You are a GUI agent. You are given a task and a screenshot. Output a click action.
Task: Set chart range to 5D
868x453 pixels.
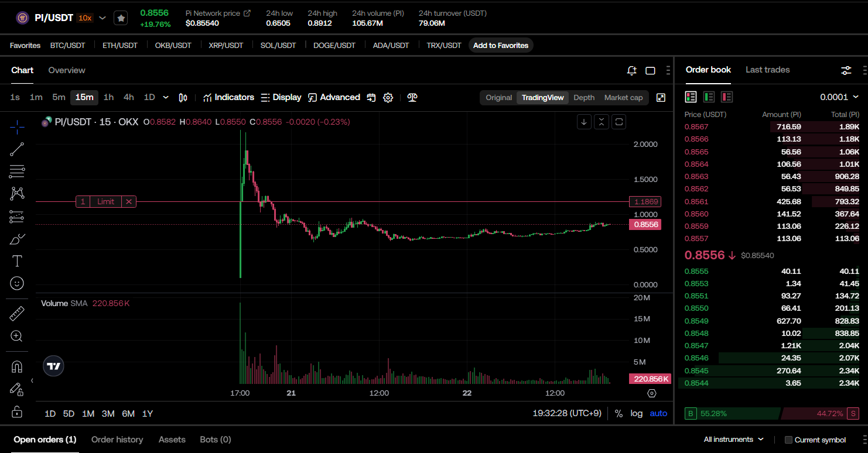[69, 414]
